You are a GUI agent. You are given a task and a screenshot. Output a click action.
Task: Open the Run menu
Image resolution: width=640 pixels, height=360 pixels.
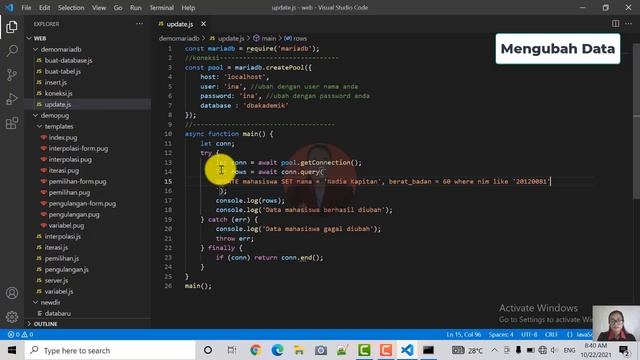point(136,8)
